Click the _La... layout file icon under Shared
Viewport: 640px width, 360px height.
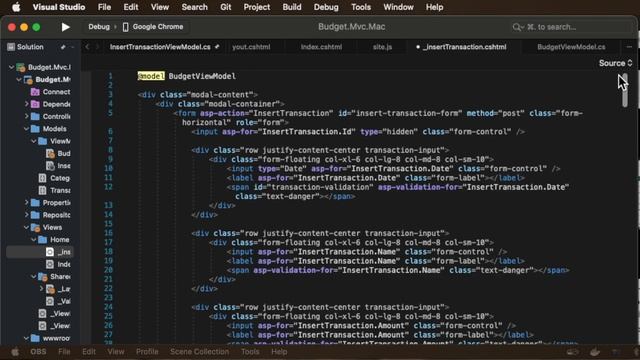50,289
